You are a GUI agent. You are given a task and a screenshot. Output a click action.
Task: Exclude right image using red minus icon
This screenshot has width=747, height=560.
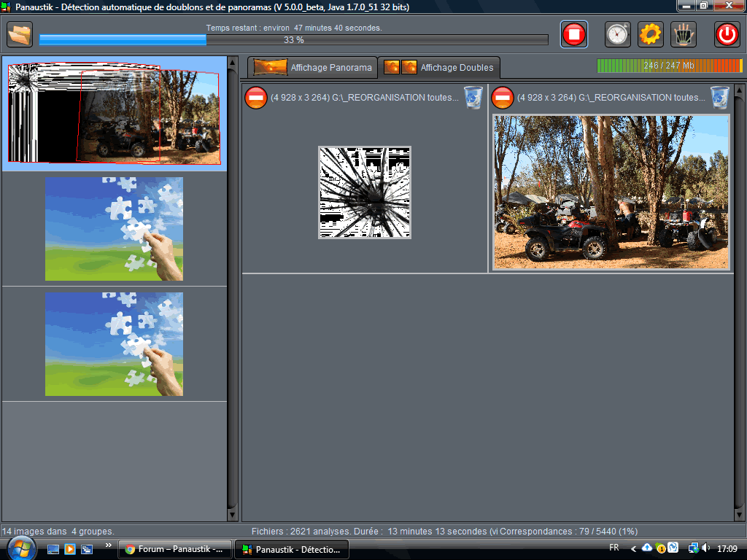coord(502,98)
